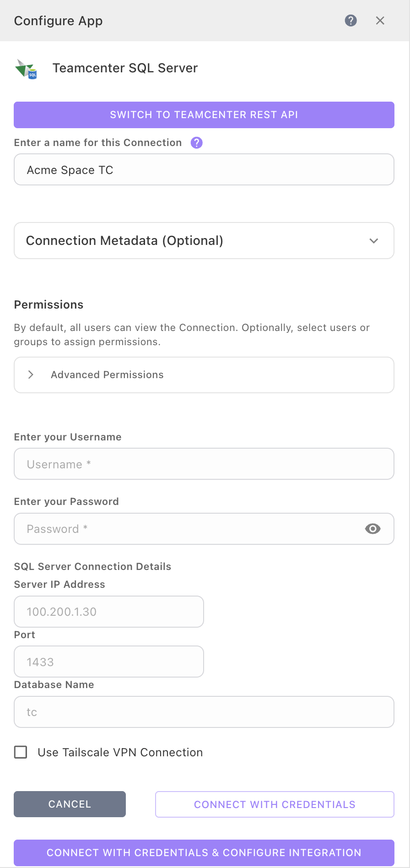Focus the Connection name field
Screen dimensions: 410x868
coord(204,170)
